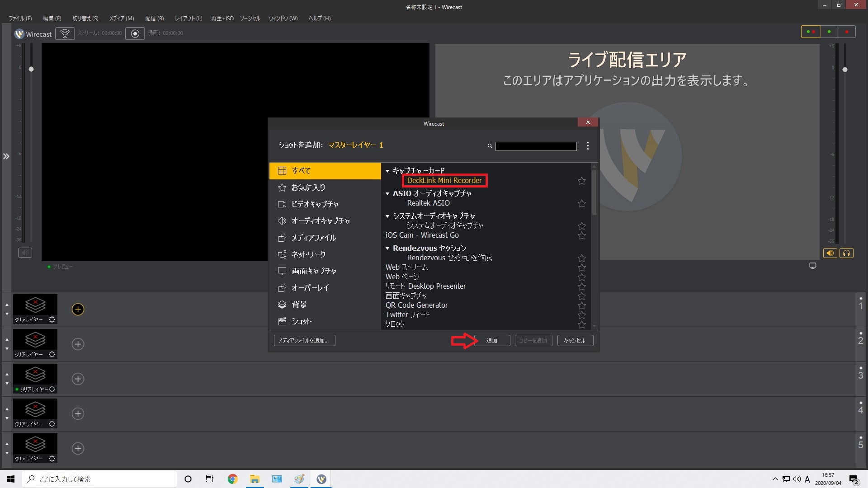Open layer 4 clear layer gear settings
Viewport: 868px width, 488px height.
[52, 424]
